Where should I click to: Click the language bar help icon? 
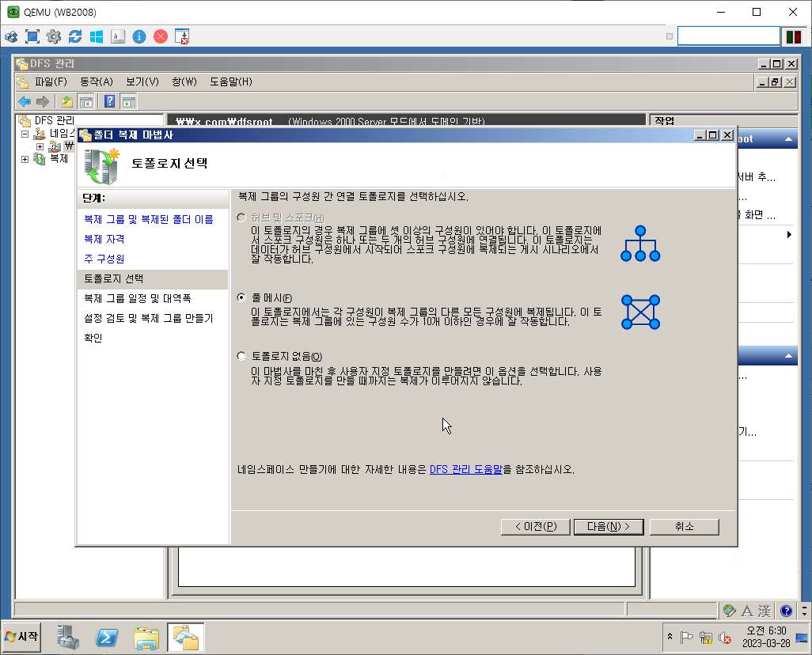[786, 611]
